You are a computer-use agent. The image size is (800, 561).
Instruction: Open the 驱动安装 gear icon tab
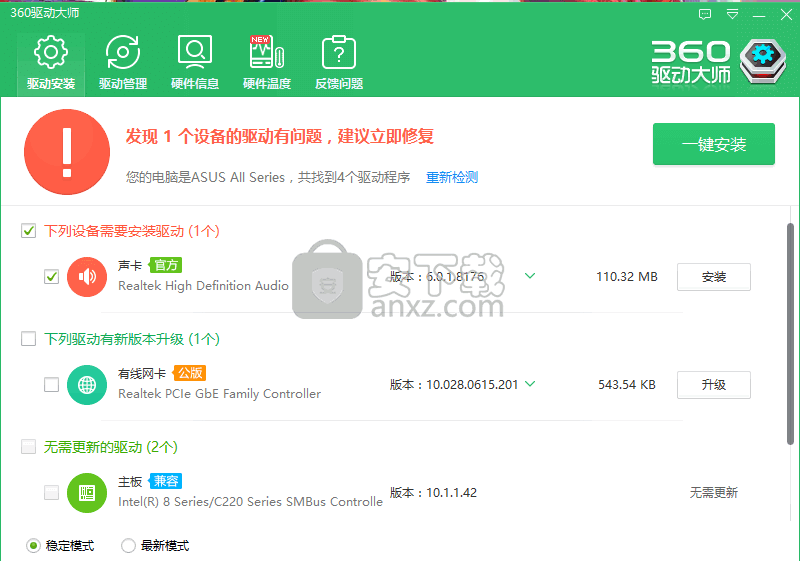(51, 63)
